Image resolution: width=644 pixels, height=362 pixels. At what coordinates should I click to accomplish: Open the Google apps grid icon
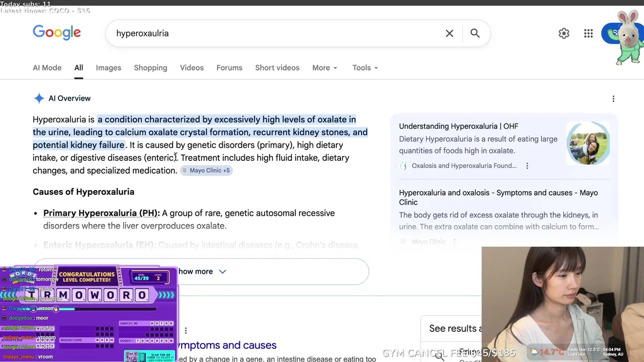pos(588,33)
